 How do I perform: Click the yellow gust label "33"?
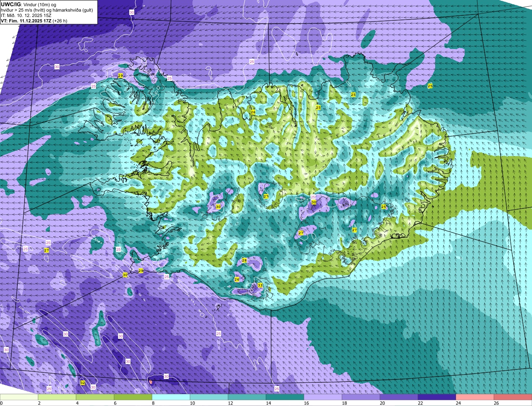click(x=260, y=285)
